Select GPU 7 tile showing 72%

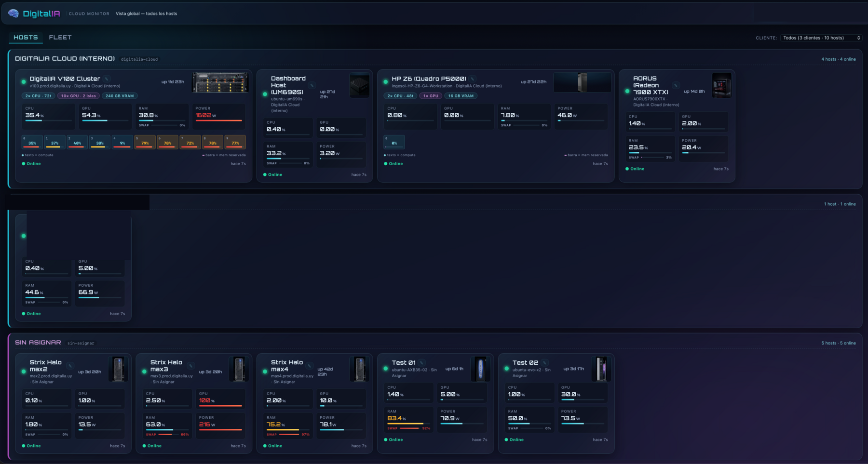click(190, 142)
